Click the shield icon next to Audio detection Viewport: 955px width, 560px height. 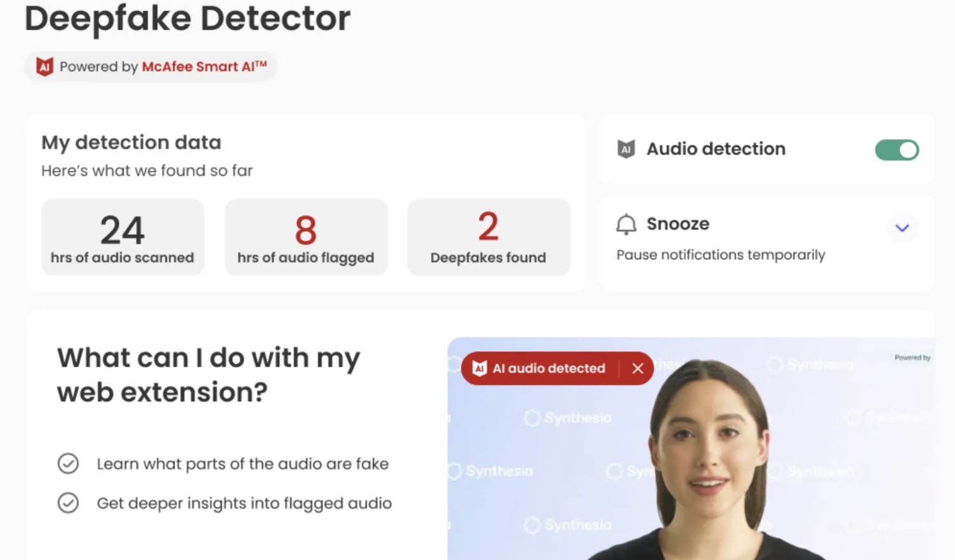click(x=626, y=149)
